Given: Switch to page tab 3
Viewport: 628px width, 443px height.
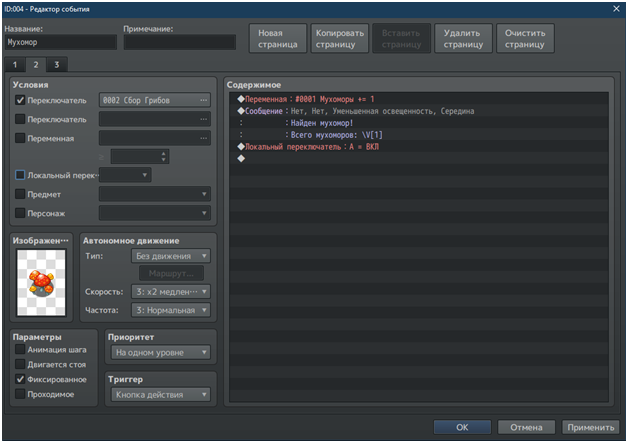Looking at the screenshot, I should tap(56, 65).
